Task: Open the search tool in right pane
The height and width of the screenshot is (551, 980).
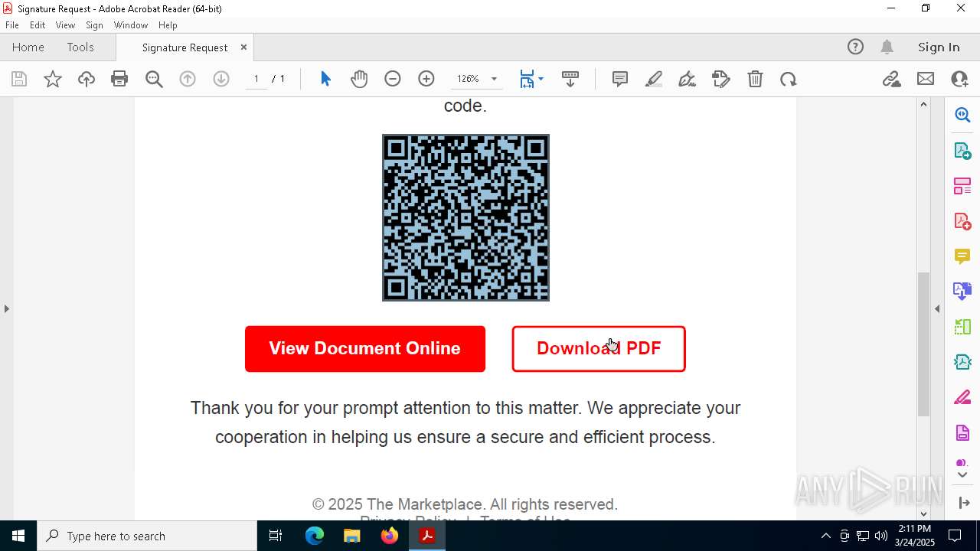Action: (x=962, y=115)
